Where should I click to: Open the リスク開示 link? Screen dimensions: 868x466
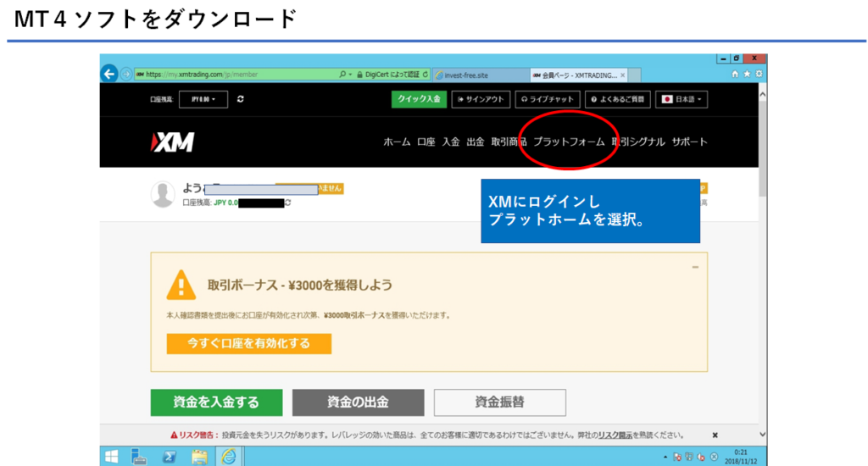[x=615, y=435]
